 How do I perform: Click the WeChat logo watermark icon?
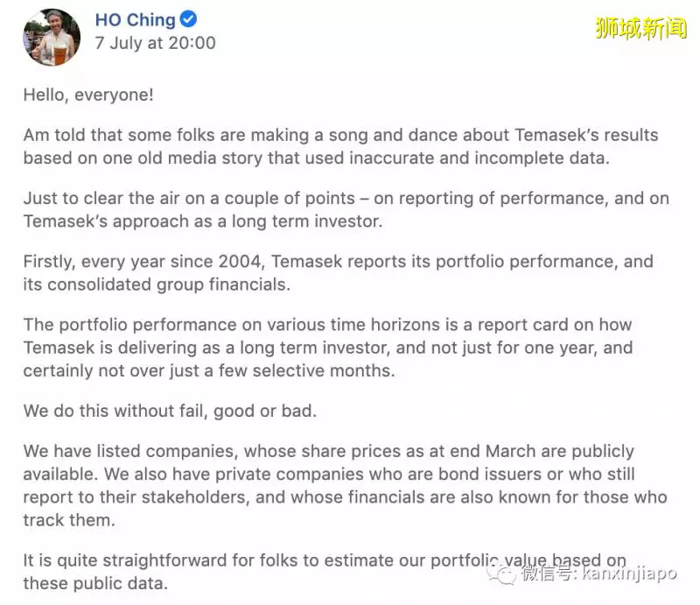(x=501, y=573)
